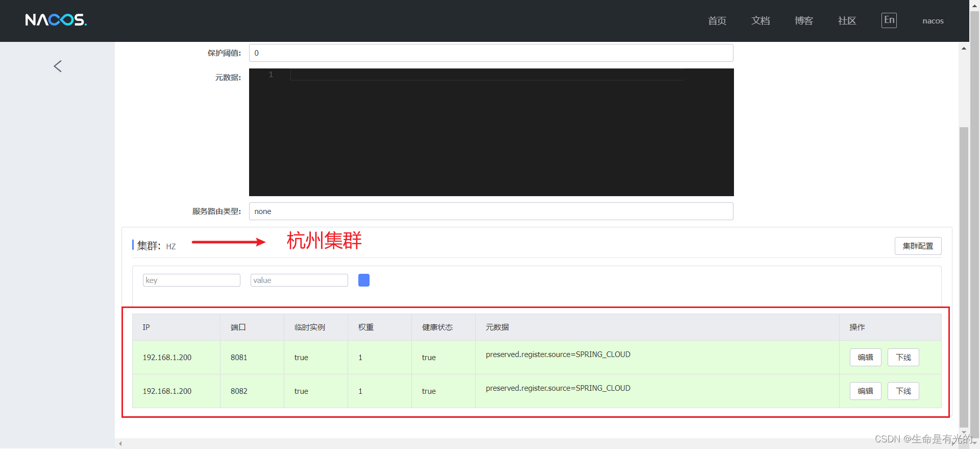The image size is (980, 449).
Task: Click 编辑 for the port 8081 instance
Action: point(866,358)
